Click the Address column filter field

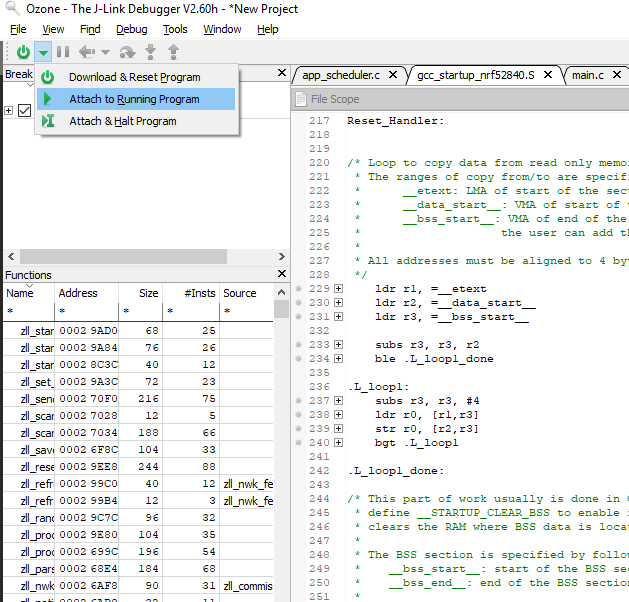point(86,311)
